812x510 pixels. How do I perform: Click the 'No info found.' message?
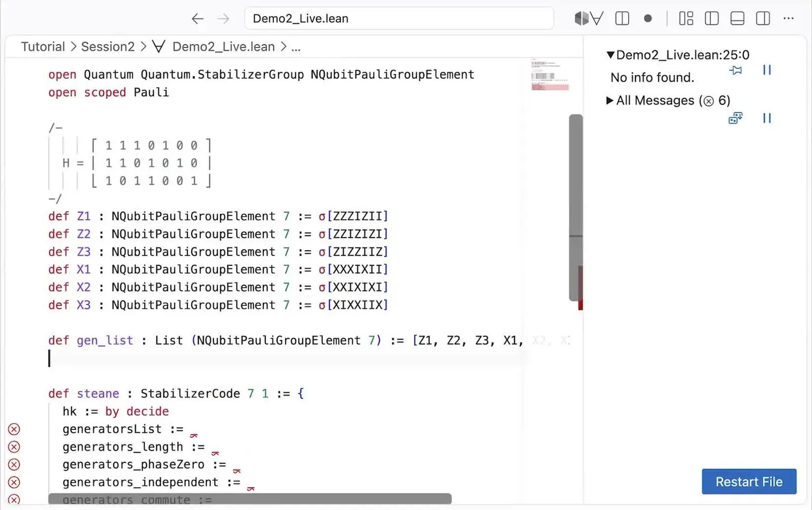[x=652, y=78]
